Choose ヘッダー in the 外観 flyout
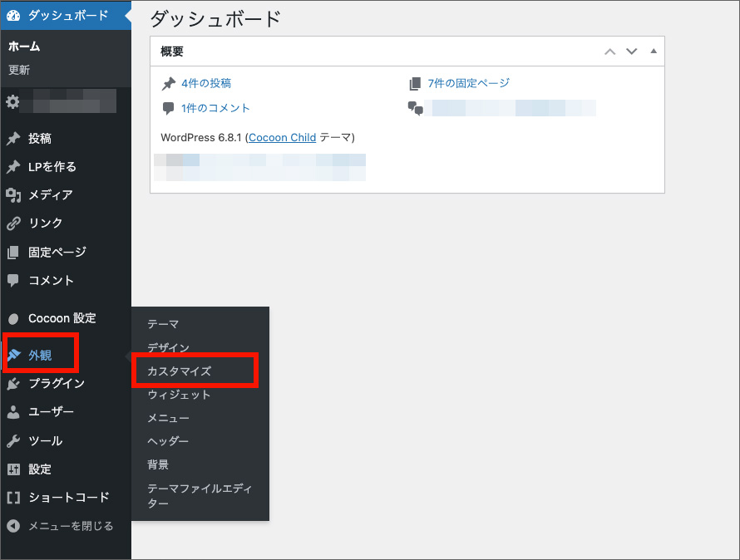The width and height of the screenshot is (740, 560). 168,441
